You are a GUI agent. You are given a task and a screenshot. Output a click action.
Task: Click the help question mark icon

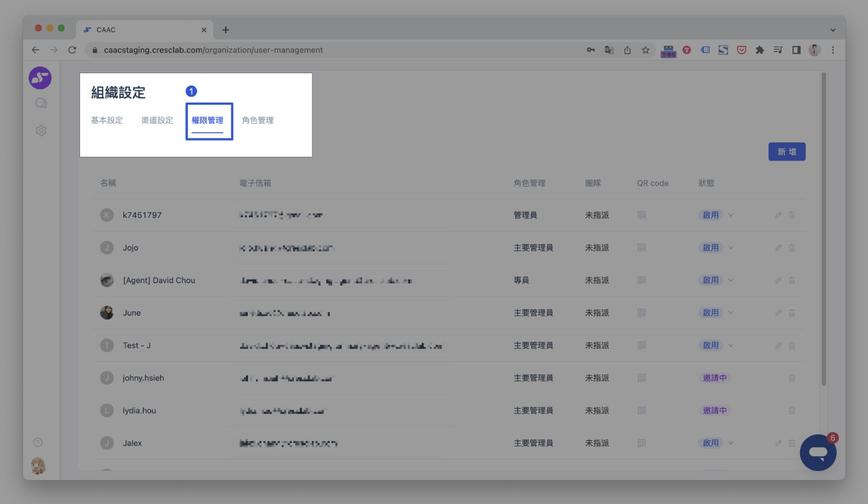click(x=38, y=442)
